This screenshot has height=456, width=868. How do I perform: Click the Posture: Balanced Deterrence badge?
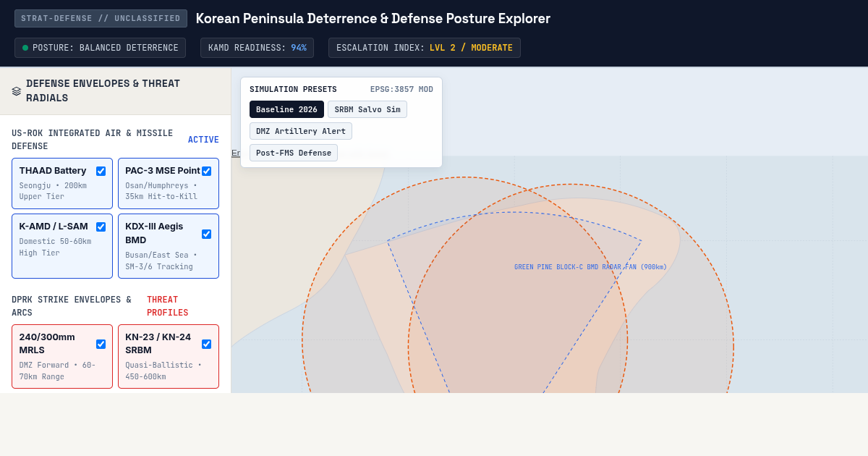click(100, 48)
